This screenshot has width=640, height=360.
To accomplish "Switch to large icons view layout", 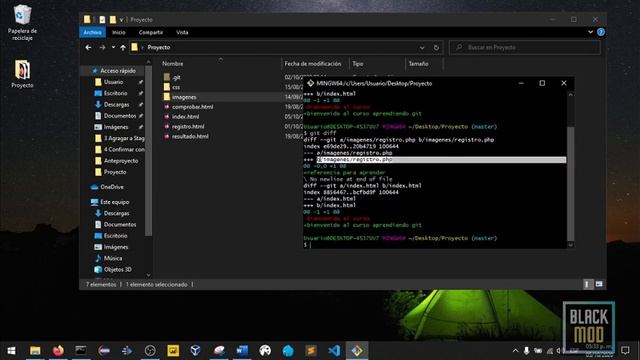I will click(x=598, y=284).
